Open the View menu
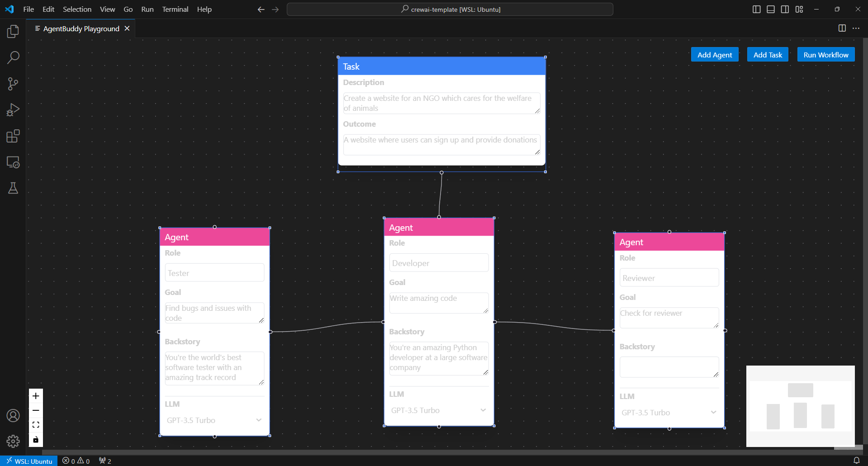 pos(107,9)
